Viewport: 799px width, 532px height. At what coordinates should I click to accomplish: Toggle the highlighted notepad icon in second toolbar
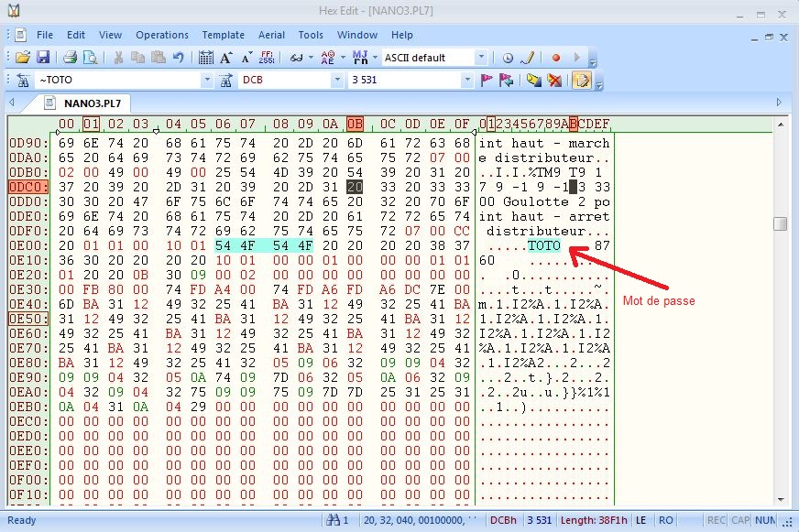click(x=580, y=81)
